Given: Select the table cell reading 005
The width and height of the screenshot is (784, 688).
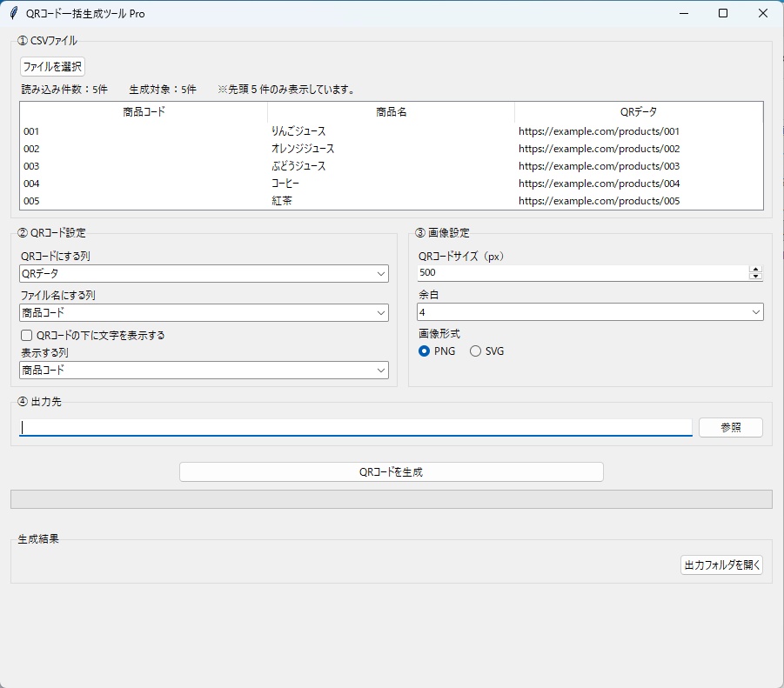Looking at the screenshot, I should pos(31,201).
